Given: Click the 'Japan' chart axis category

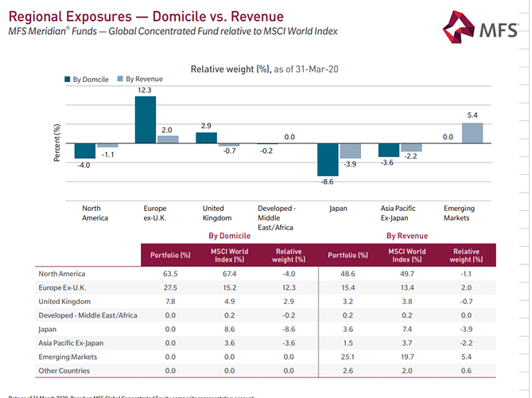Looking at the screenshot, I should click(x=338, y=209).
